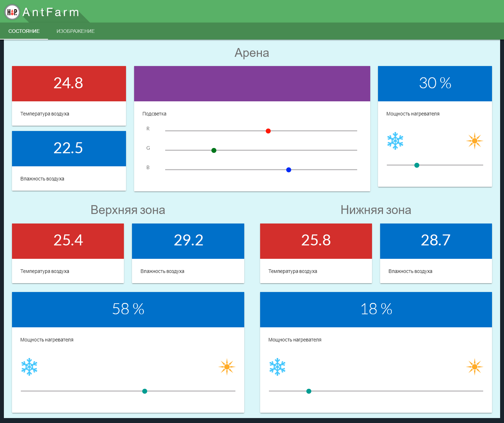Click the AntFarm logo icon
The width and height of the screenshot is (504, 423).
12,12
